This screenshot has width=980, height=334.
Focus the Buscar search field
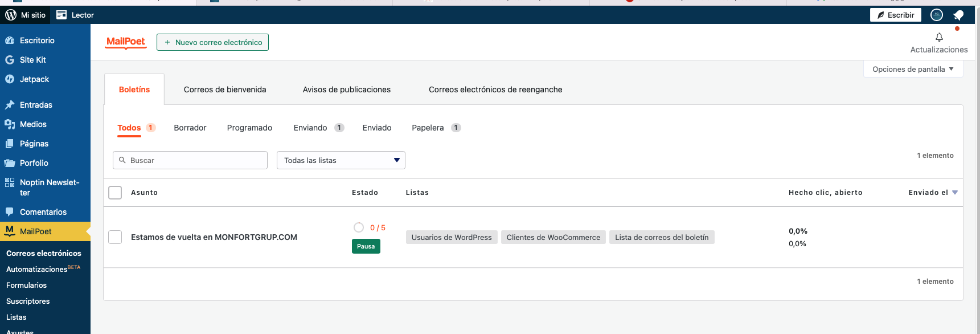click(x=190, y=160)
